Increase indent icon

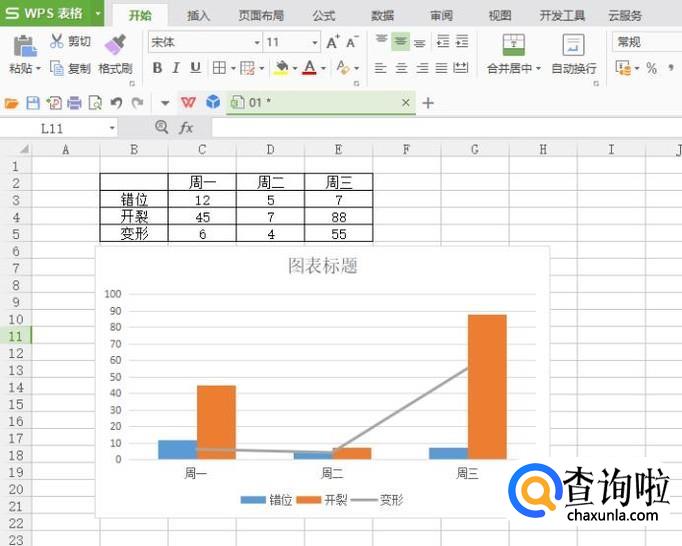point(462,41)
